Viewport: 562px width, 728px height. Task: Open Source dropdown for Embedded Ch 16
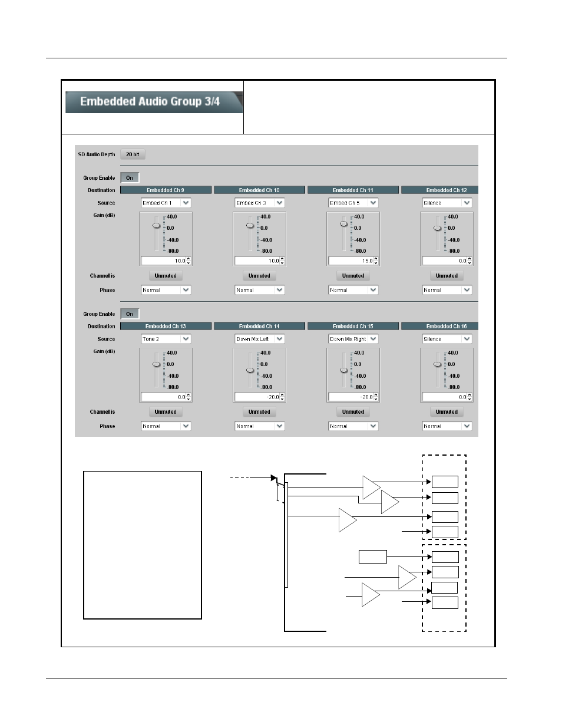pos(447,339)
